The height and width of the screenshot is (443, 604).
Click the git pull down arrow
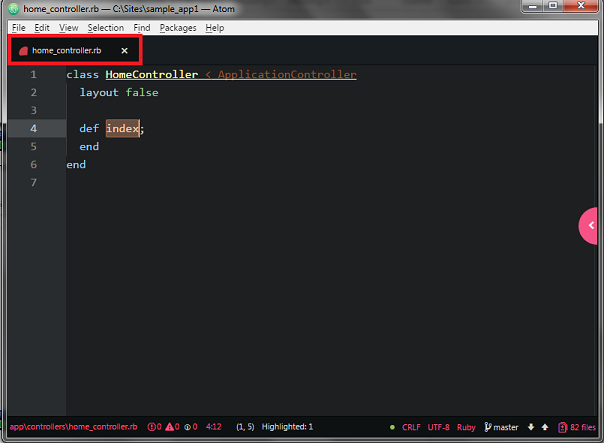coord(531,427)
